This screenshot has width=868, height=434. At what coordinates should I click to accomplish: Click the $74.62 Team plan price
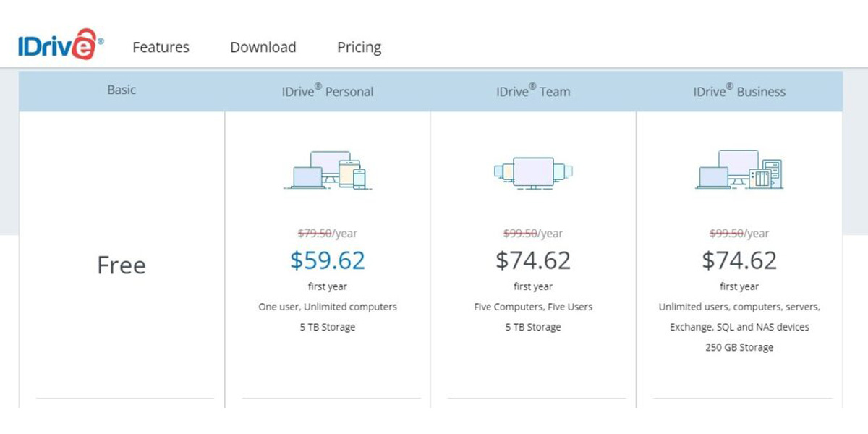(533, 260)
